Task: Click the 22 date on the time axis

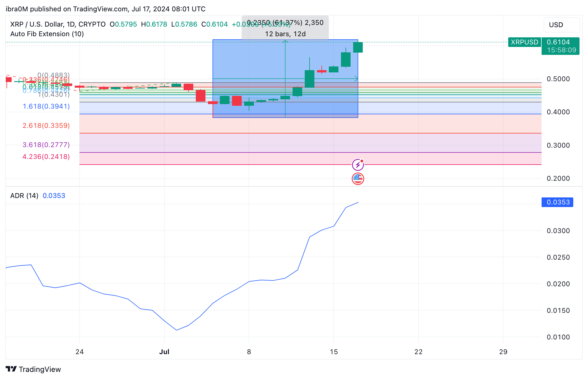Action: click(x=419, y=352)
